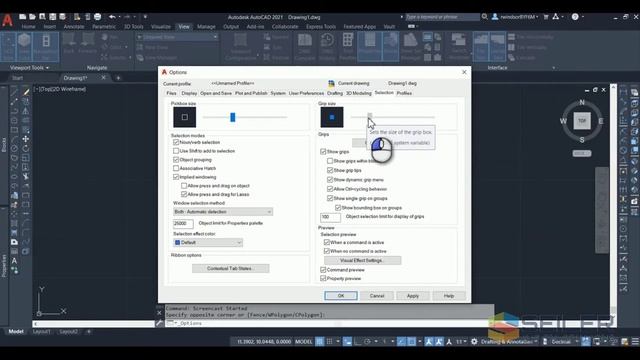The width and height of the screenshot is (640, 360).
Task: Open the AutoCAD application menu
Action: coord(7,20)
